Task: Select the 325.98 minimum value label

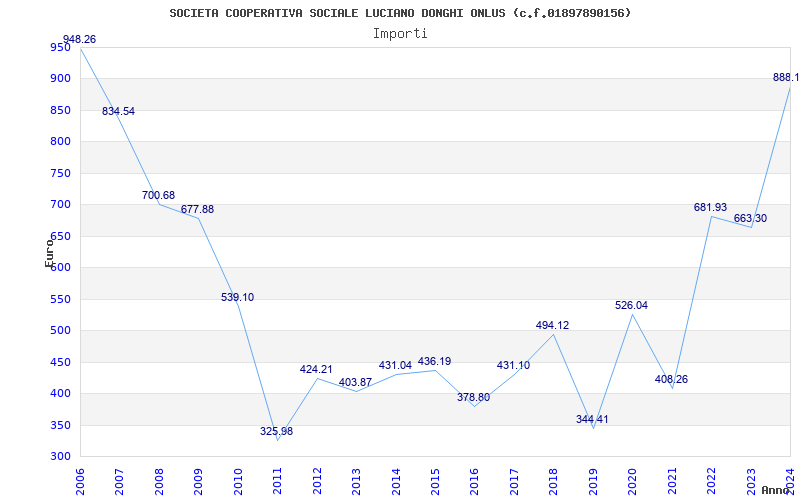Action: click(x=277, y=431)
